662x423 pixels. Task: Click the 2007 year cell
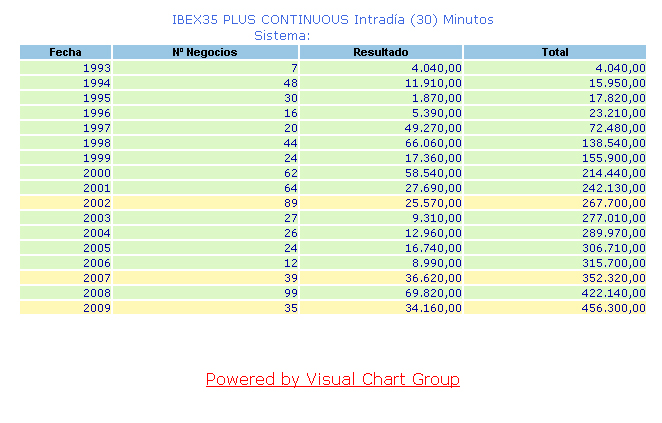coord(97,278)
